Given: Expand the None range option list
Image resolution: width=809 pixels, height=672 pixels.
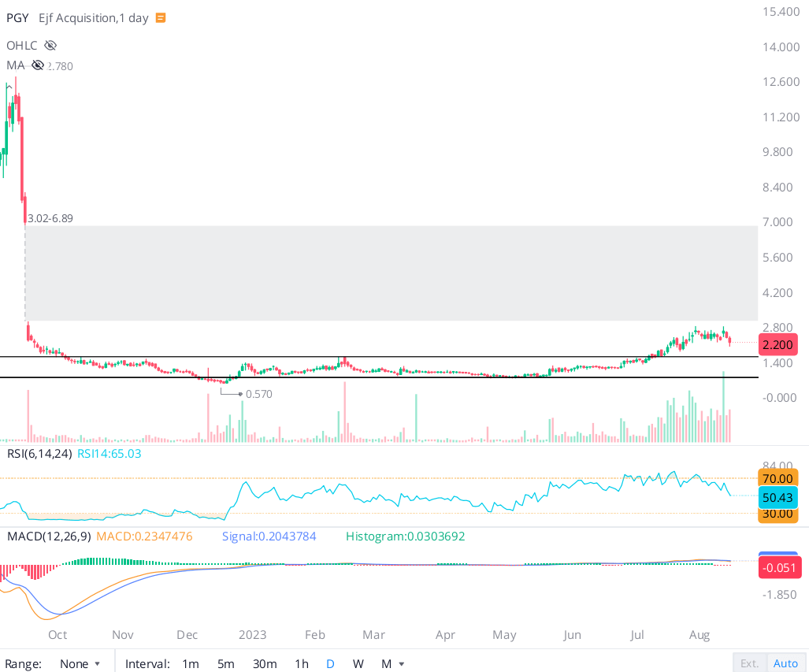Looking at the screenshot, I should [79, 663].
